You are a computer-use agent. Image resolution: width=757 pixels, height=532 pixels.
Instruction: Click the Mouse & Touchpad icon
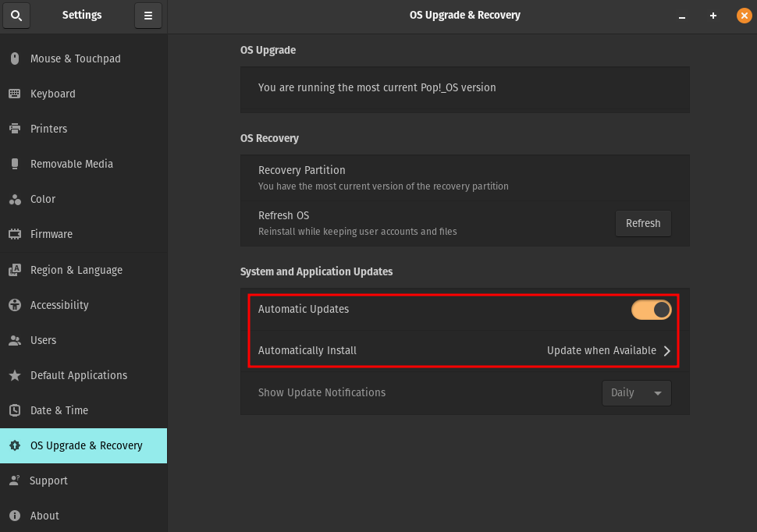(x=15, y=59)
